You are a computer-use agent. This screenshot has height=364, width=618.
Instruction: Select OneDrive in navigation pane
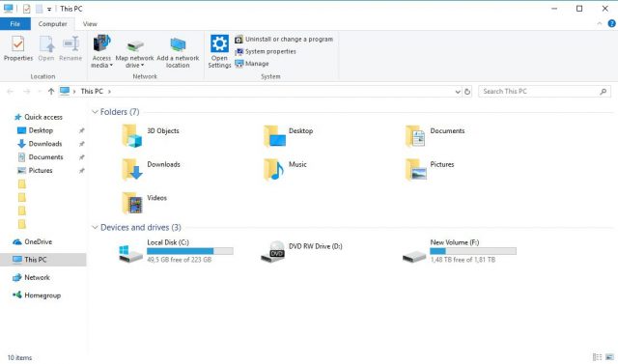[32, 242]
